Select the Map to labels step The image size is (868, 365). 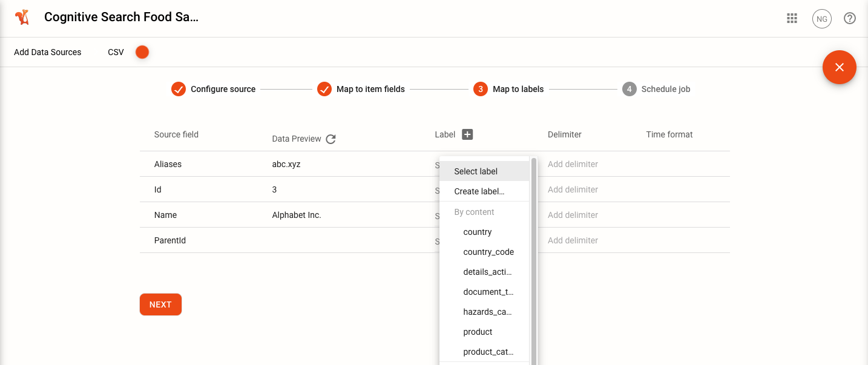(x=508, y=89)
